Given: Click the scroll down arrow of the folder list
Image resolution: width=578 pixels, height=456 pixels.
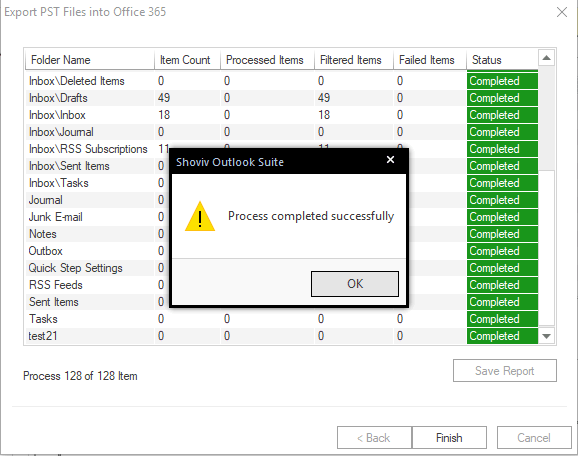Looking at the screenshot, I should pos(547,336).
